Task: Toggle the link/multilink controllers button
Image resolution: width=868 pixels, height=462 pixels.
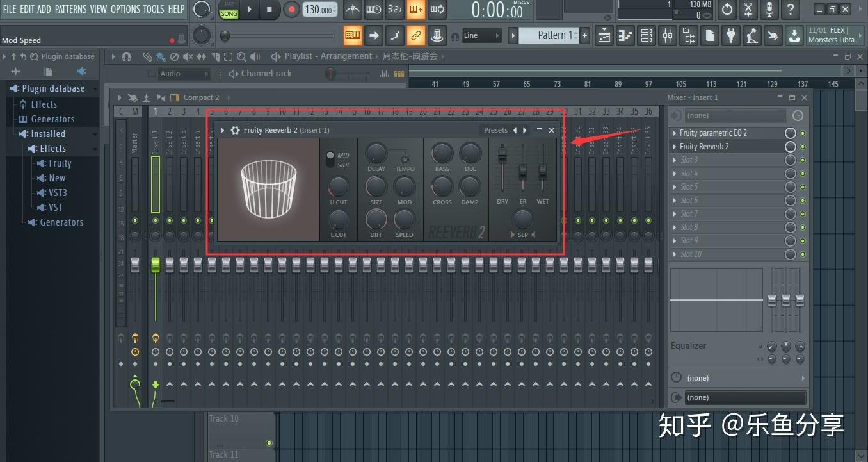Action: (x=416, y=36)
